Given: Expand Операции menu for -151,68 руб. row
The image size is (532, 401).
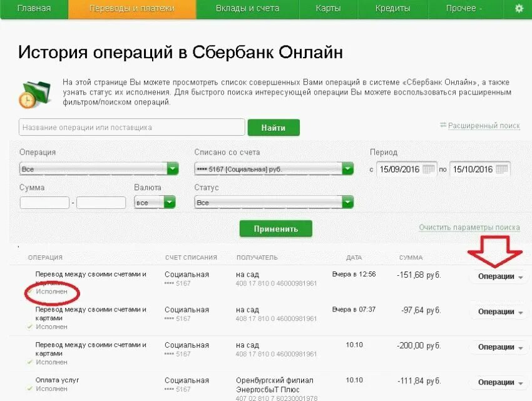Looking at the screenshot, I should pyautogui.click(x=499, y=277).
